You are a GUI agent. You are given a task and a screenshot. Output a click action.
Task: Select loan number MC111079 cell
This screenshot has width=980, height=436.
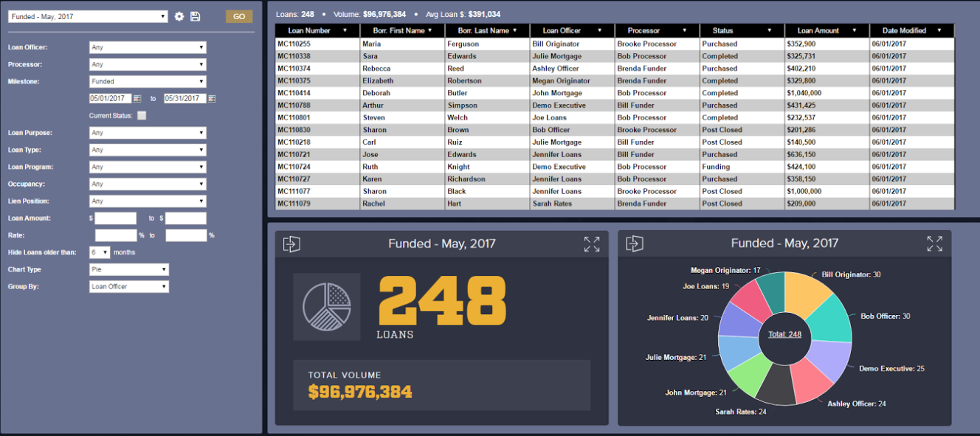[317, 204]
